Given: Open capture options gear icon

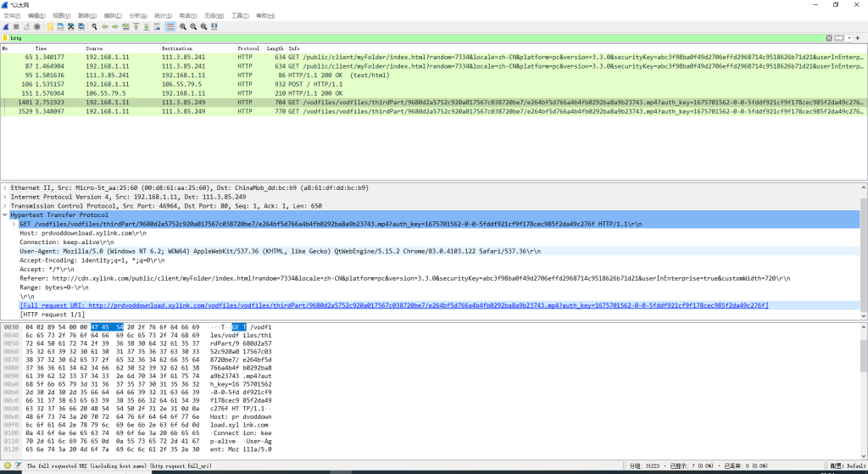Looking at the screenshot, I should coord(37,26).
